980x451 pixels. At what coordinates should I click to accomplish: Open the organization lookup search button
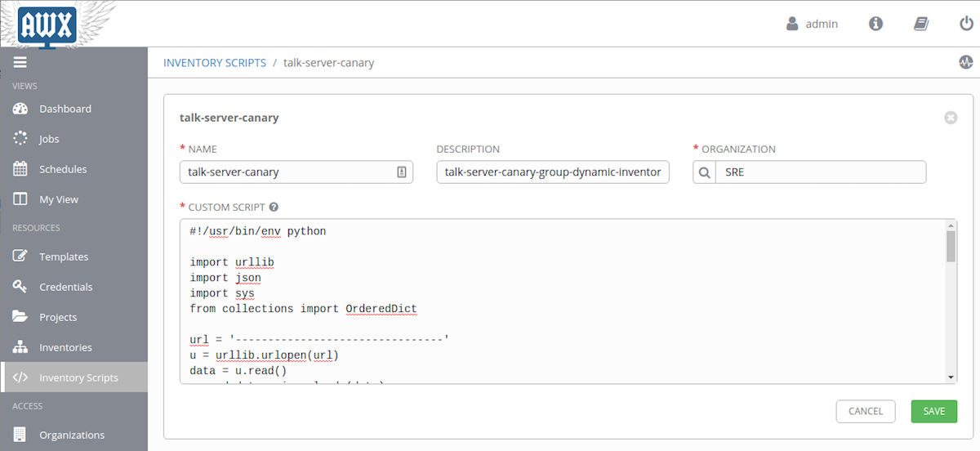(x=704, y=172)
